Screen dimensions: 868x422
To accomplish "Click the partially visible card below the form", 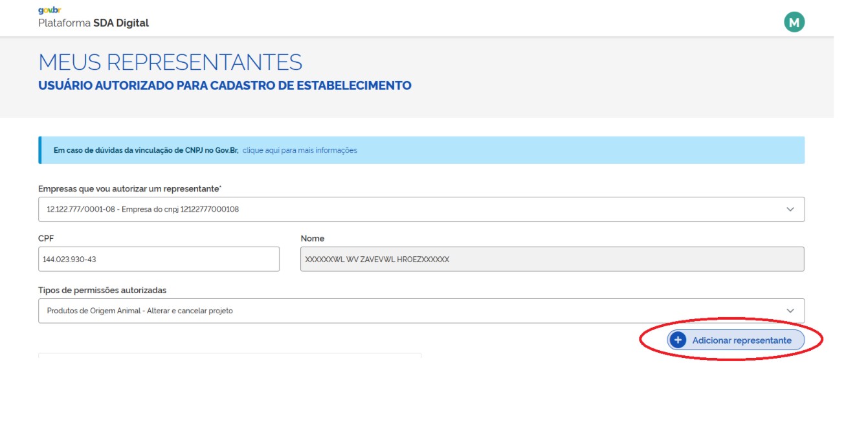I will pyautogui.click(x=230, y=355).
